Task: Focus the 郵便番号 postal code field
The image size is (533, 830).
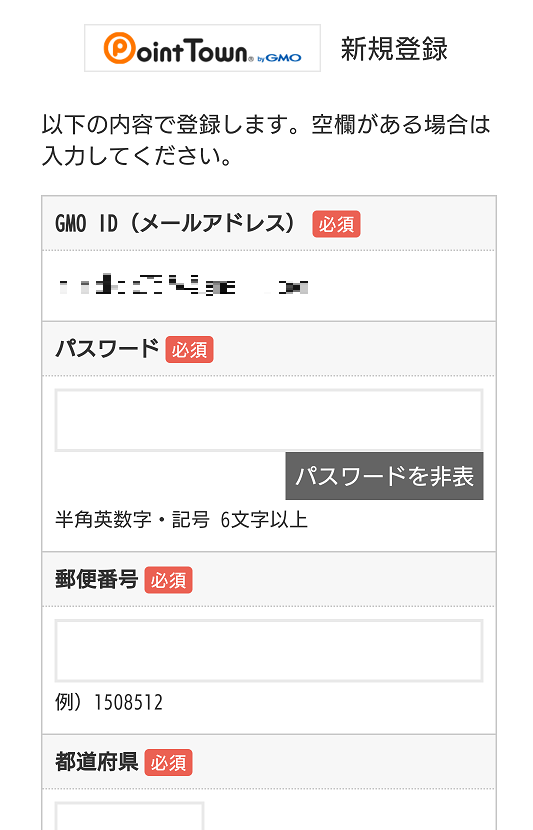Action: [x=269, y=651]
